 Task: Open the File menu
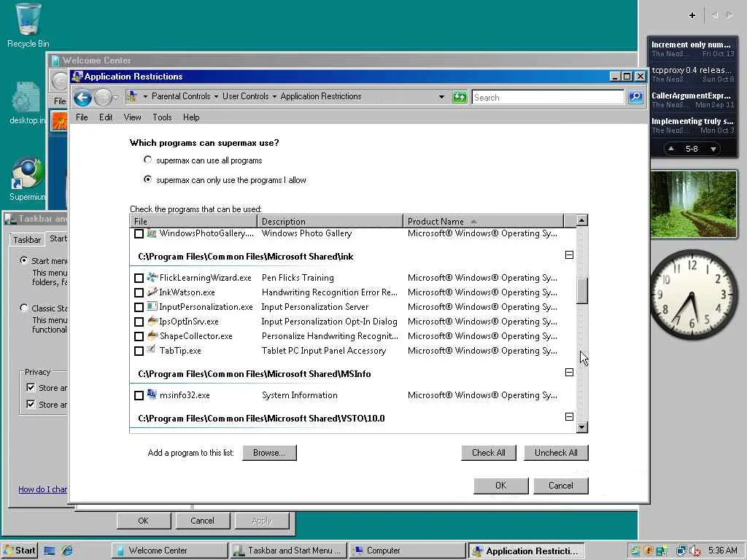point(82,117)
